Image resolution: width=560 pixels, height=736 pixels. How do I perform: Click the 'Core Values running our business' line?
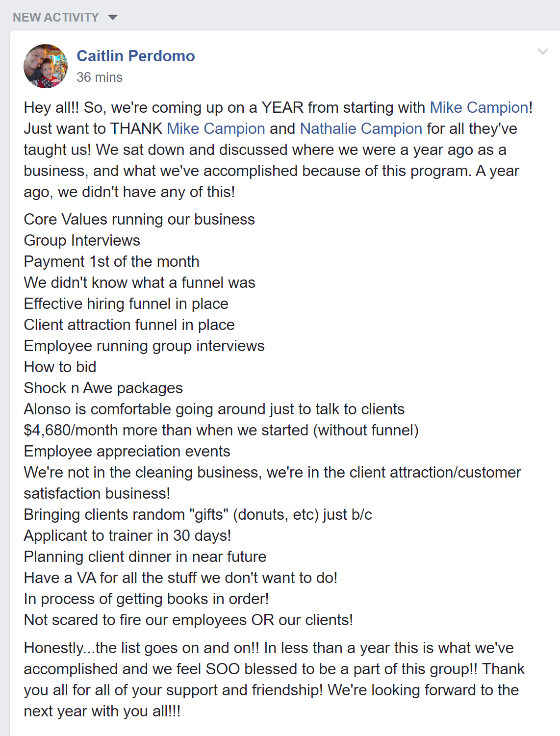point(139,219)
